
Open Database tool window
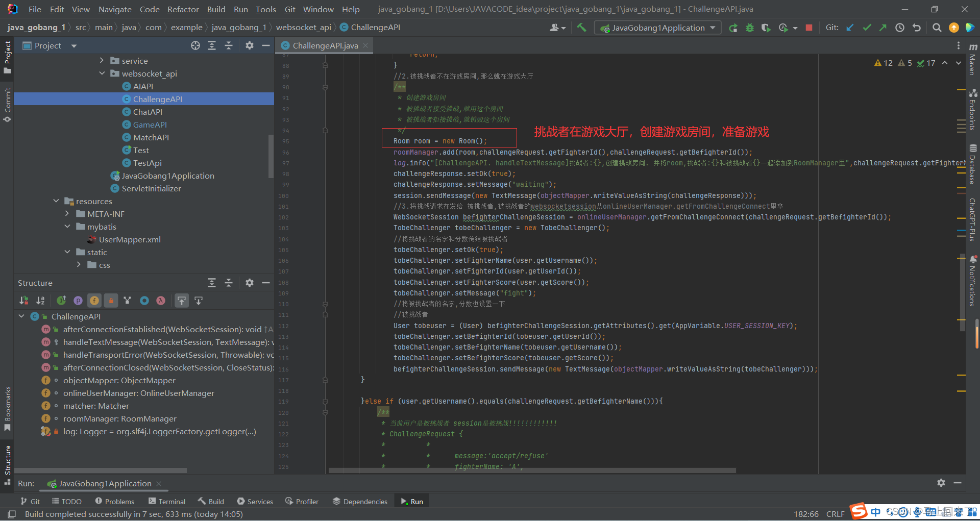973,164
